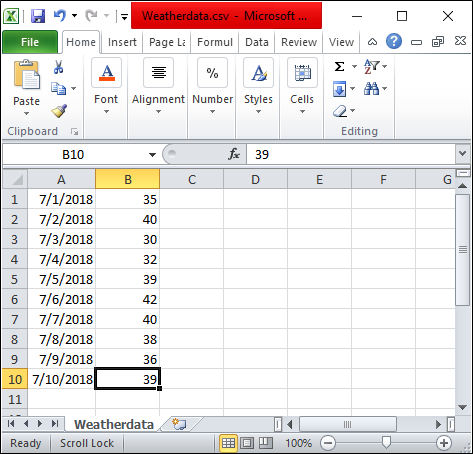Image resolution: width=473 pixels, height=454 pixels.
Task: Switch to Normal view in status bar
Action: point(228,443)
